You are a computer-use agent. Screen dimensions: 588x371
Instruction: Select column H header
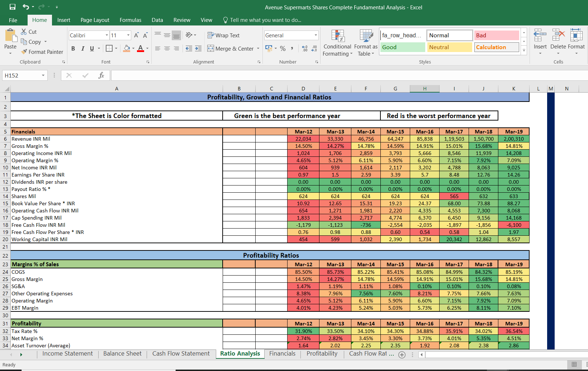click(x=425, y=89)
